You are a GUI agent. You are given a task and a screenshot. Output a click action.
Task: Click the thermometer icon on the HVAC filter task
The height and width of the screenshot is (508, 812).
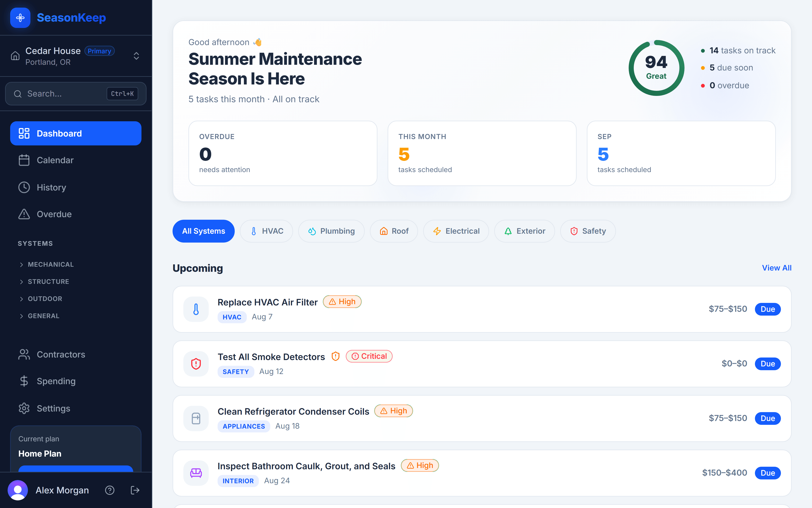(x=196, y=309)
